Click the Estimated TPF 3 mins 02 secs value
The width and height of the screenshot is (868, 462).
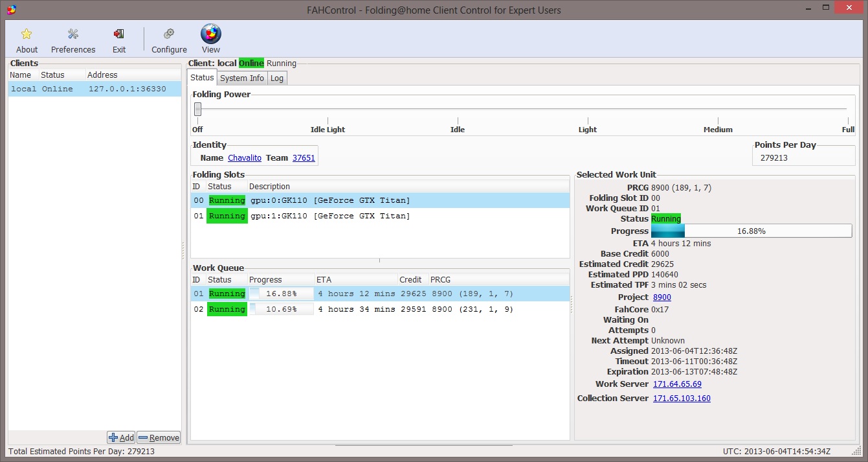tap(679, 285)
